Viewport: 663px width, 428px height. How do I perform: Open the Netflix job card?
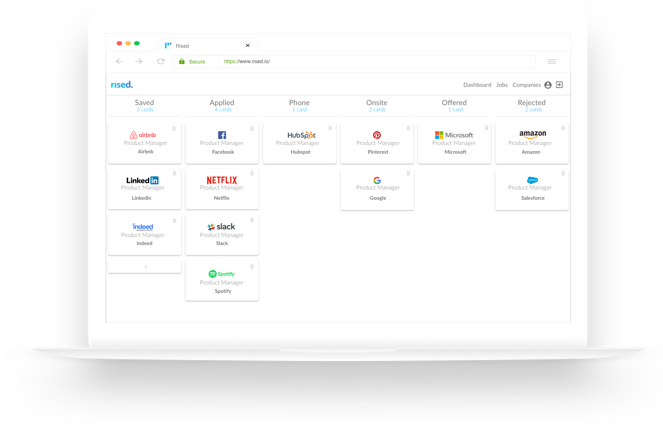[222, 189]
